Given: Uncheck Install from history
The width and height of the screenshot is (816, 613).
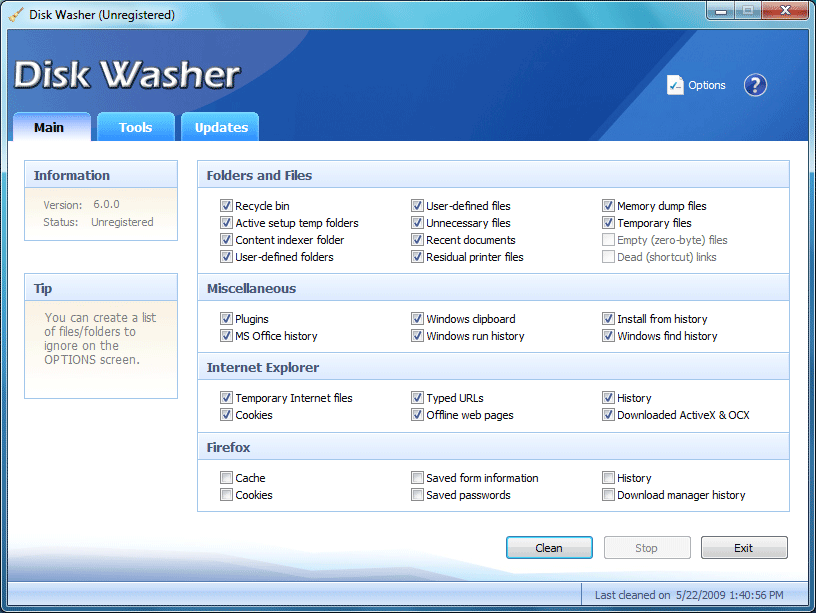Looking at the screenshot, I should (x=608, y=318).
